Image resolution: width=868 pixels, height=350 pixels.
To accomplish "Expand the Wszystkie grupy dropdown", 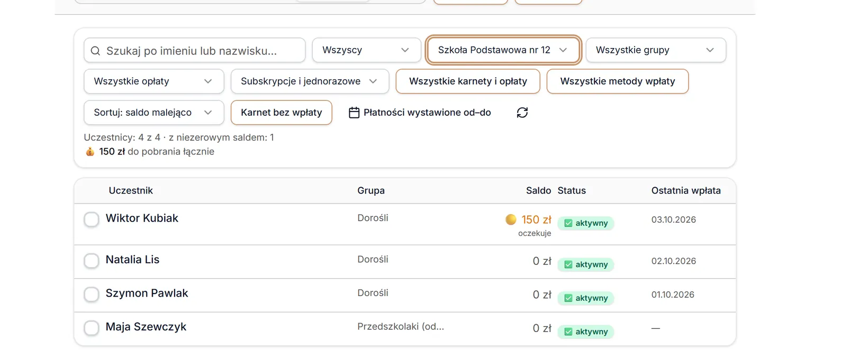I will tap(656, 50).
